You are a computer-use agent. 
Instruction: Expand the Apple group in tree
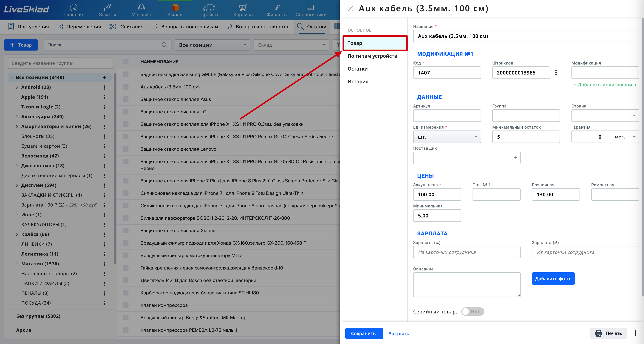pyautogui.click(x=17, y=97)
